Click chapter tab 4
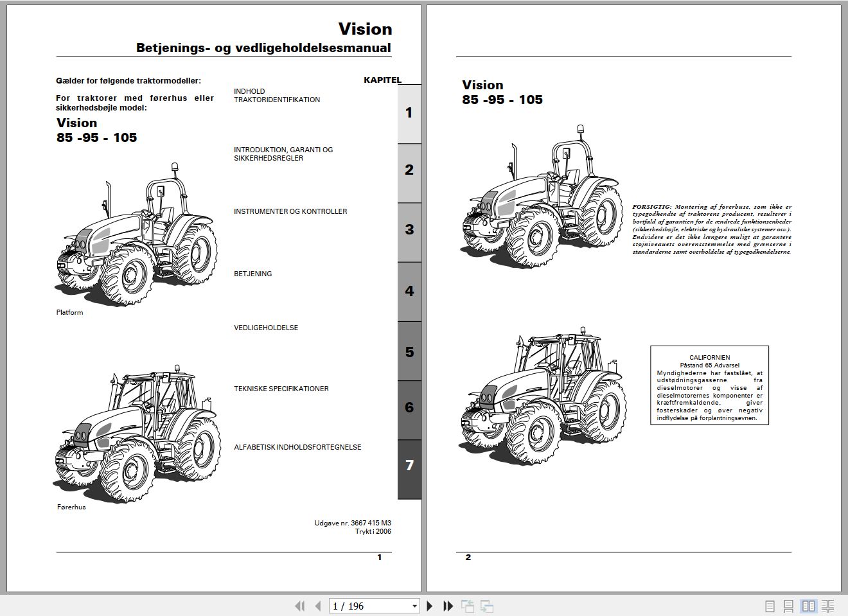Screen dimensions: 848x616 (409, 292)
